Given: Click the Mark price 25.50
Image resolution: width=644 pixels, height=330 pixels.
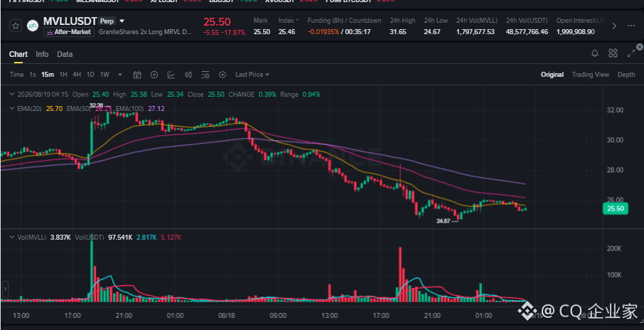Looking at the screenshot, I should 262,31.
